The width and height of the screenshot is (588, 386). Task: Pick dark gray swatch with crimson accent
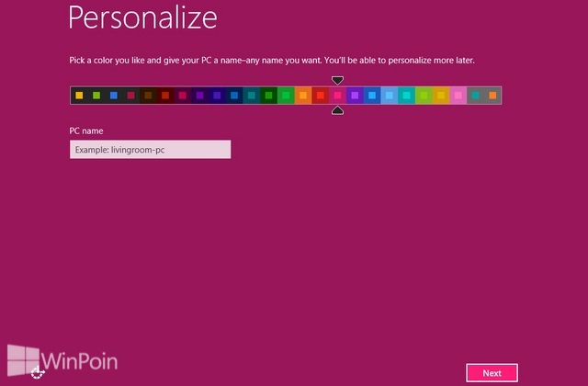[x=130, y=96]
